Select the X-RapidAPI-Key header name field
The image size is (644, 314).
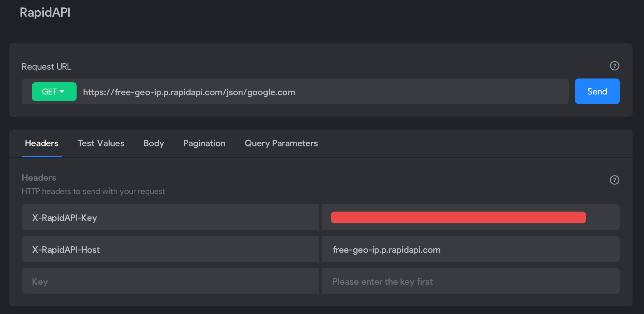pyautogui.click(x=170, y=217)
